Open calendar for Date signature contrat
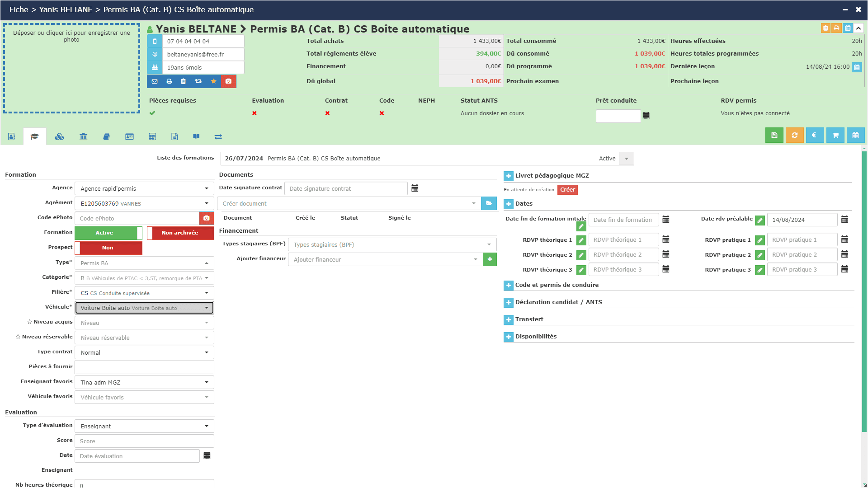 [x=415, y=188]
